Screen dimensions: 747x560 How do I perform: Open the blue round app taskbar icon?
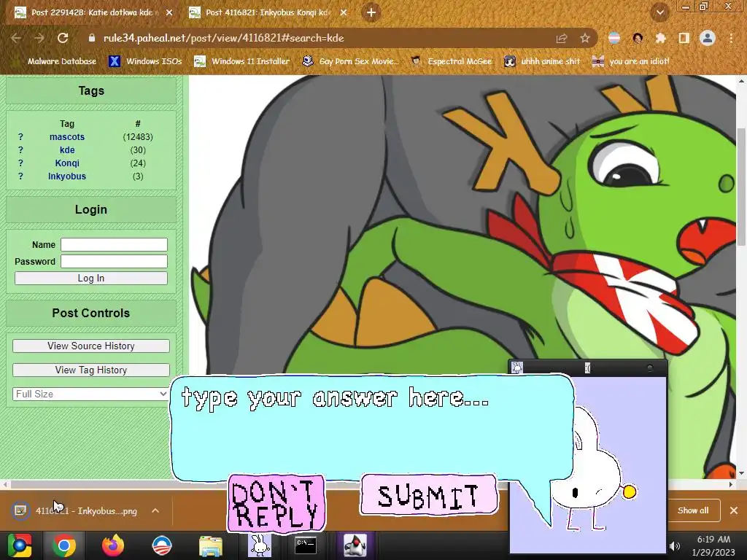(x=162, y=545)
